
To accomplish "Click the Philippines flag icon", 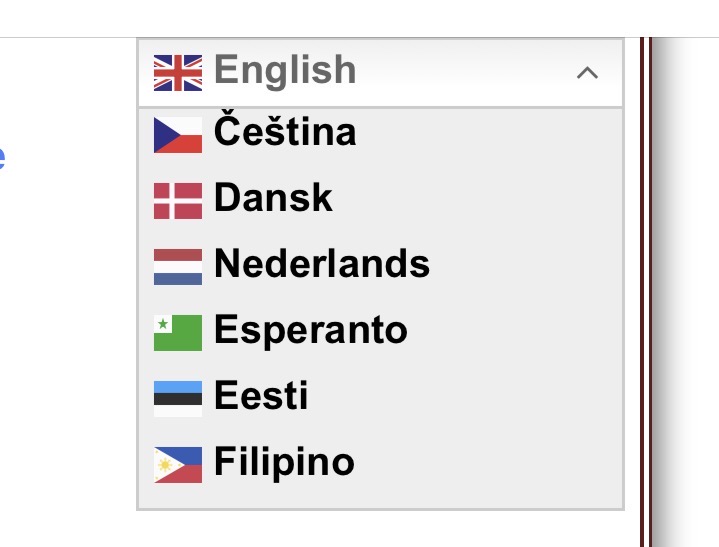I will [x=177, y=464].
